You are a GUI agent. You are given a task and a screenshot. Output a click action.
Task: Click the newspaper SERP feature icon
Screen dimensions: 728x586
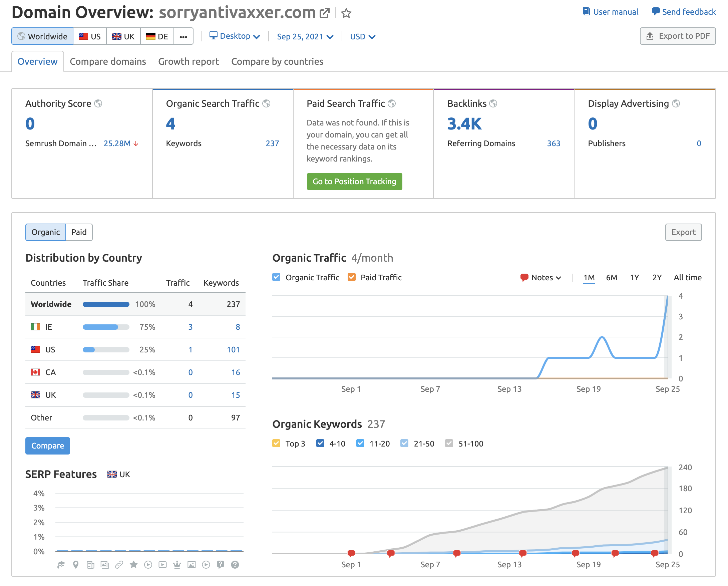[x=90, y=564]
